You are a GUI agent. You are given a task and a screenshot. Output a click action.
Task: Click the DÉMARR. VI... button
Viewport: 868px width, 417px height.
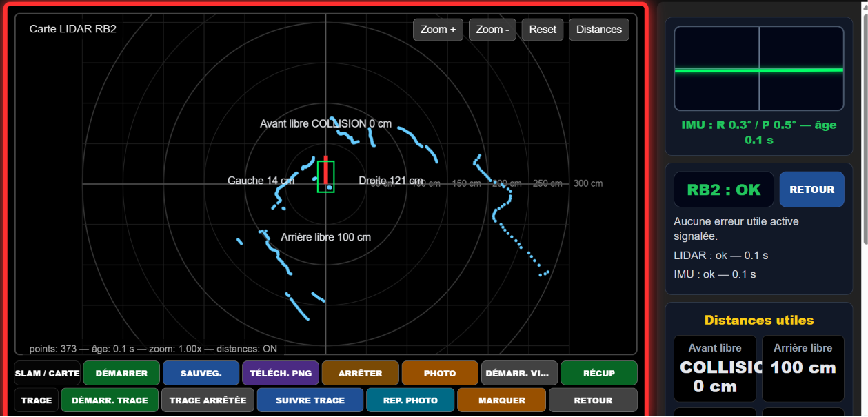(x=520, y=373)
